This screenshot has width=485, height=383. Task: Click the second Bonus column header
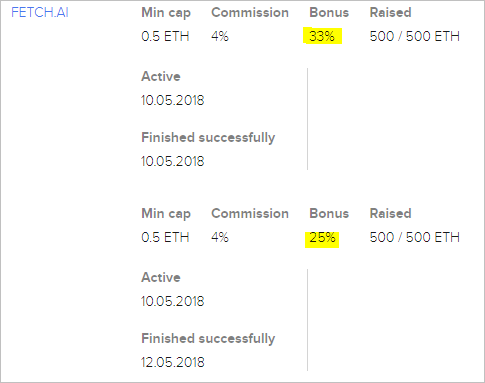329,213
